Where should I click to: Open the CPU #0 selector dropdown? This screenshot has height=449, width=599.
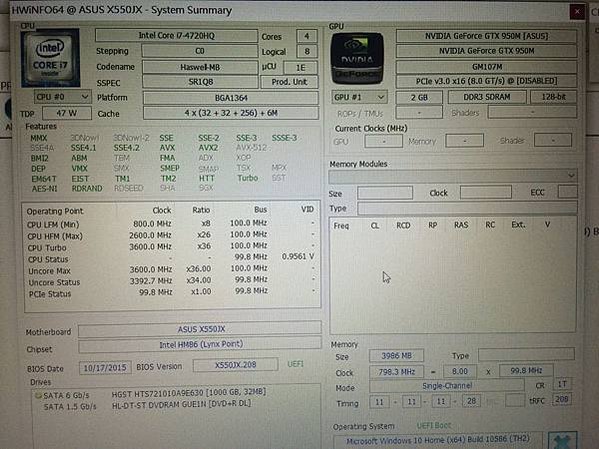[63, 97]
